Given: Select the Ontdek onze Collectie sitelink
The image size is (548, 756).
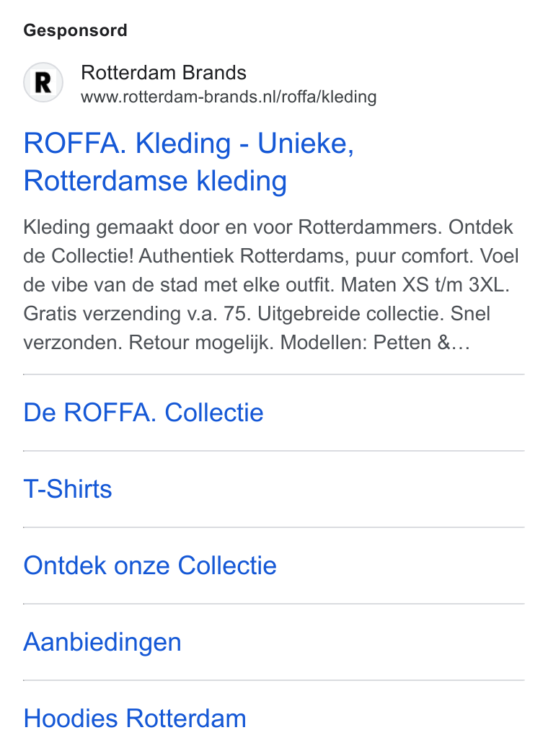Looking at the screenshot, I should coord(150,566).
